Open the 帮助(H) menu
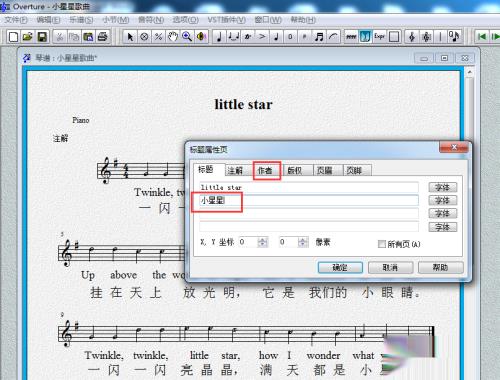500x380 pixels. coord(303,20)
